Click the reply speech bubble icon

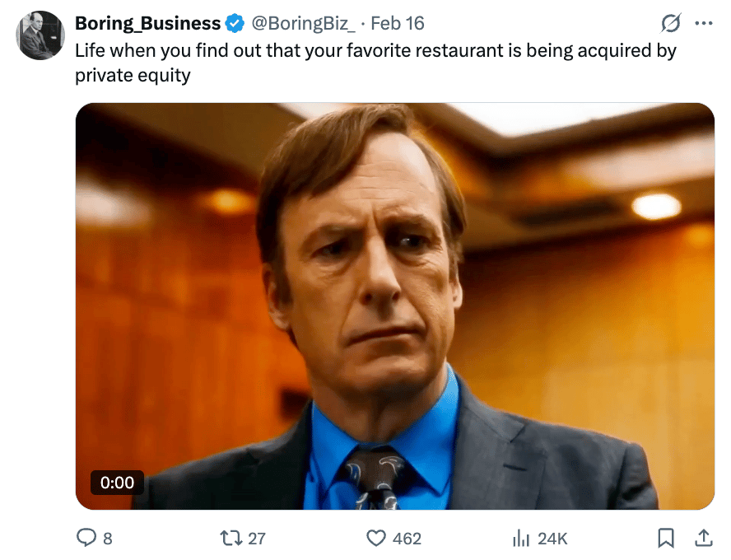pos(86,538)
